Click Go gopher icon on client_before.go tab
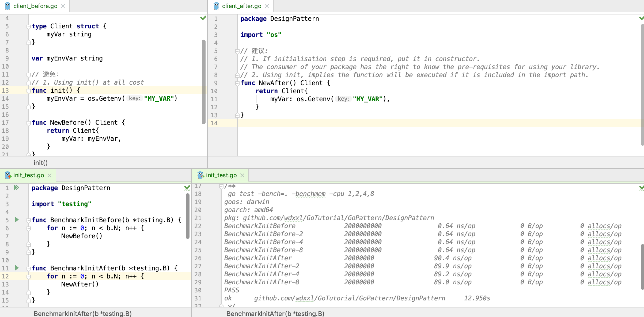 (x=7, y=6)
